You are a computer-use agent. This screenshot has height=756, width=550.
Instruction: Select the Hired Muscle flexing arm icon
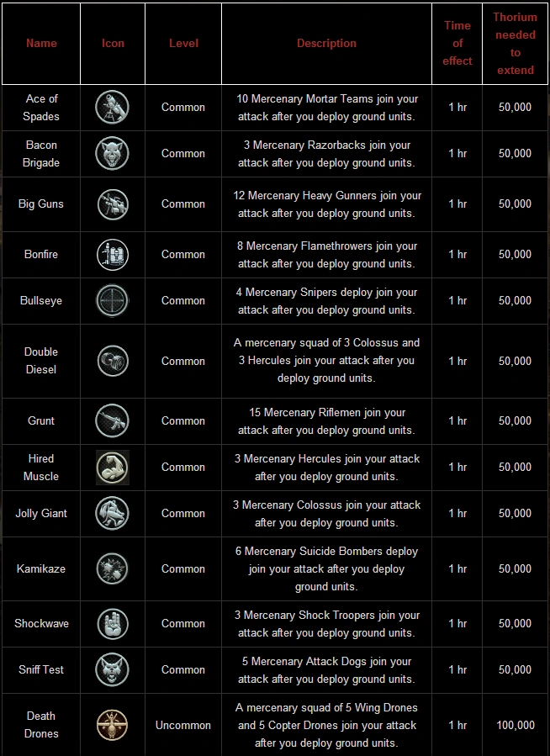112,467
